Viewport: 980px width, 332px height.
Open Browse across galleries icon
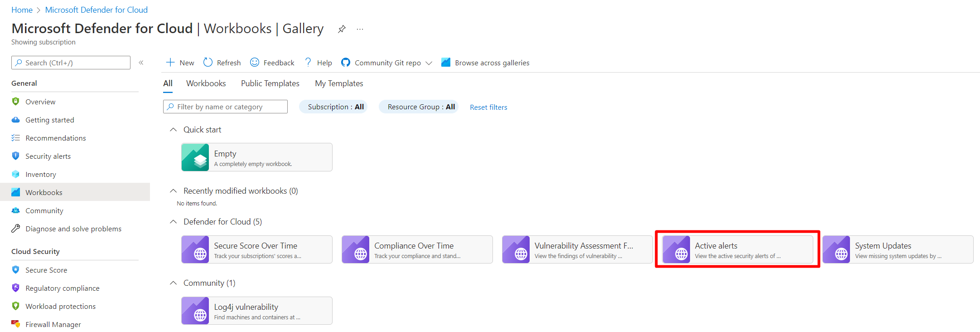446,62
